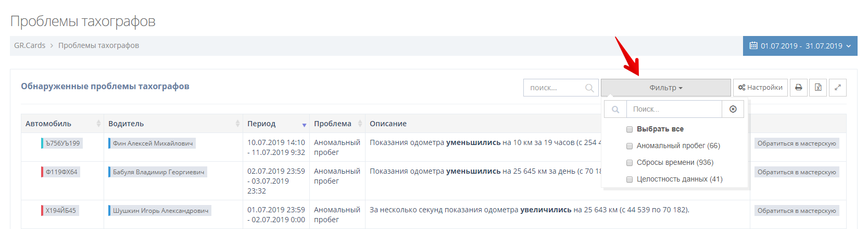868x229 pixels.
Task: Check the Выбрать все checkbox
Action: point(630,129)
